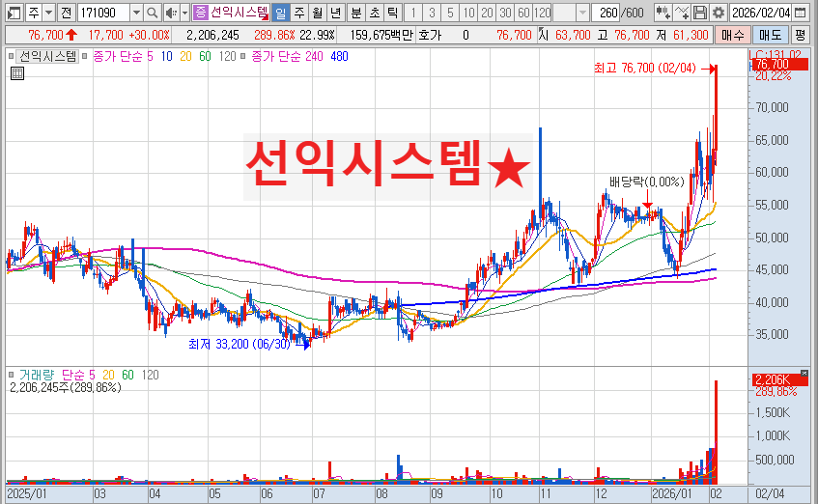Click the red price tag 76,700 on axis
The image size is (818, 504).
click(x=778, y=64)
